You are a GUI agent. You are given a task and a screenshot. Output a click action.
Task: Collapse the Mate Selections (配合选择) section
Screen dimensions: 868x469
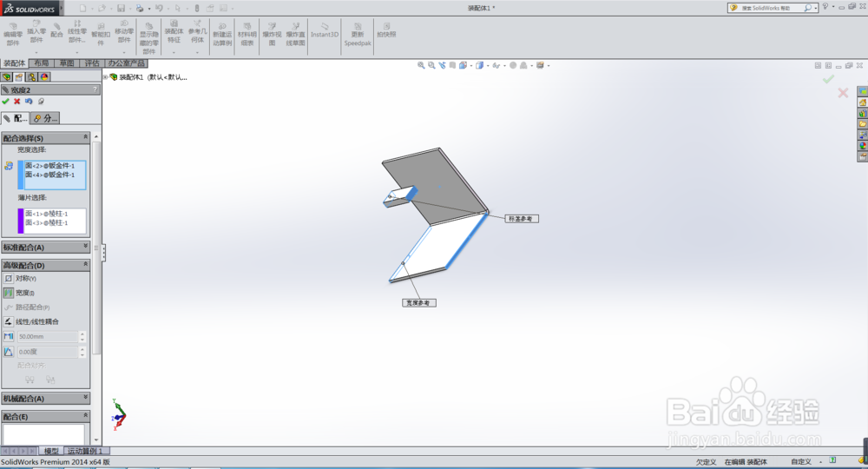point(85,136)
